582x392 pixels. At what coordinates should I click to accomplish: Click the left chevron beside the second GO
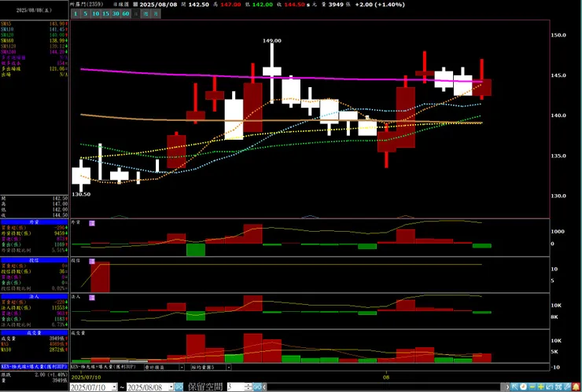coord(264,387)
